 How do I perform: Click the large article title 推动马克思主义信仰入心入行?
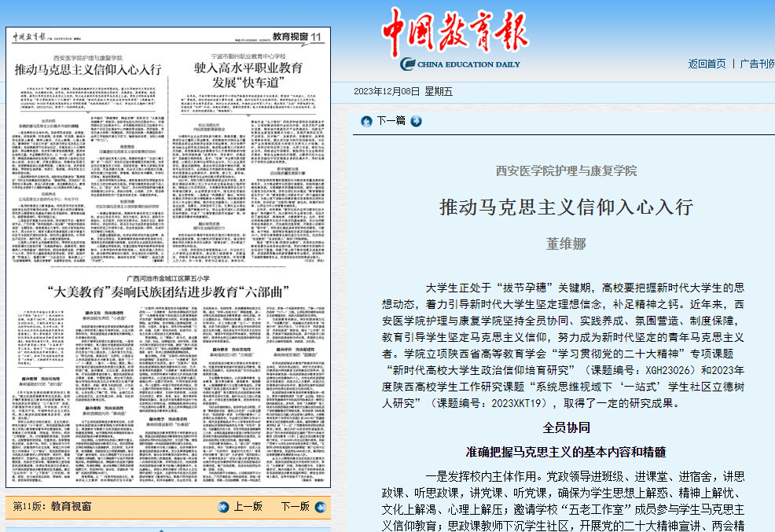point(567,207)
